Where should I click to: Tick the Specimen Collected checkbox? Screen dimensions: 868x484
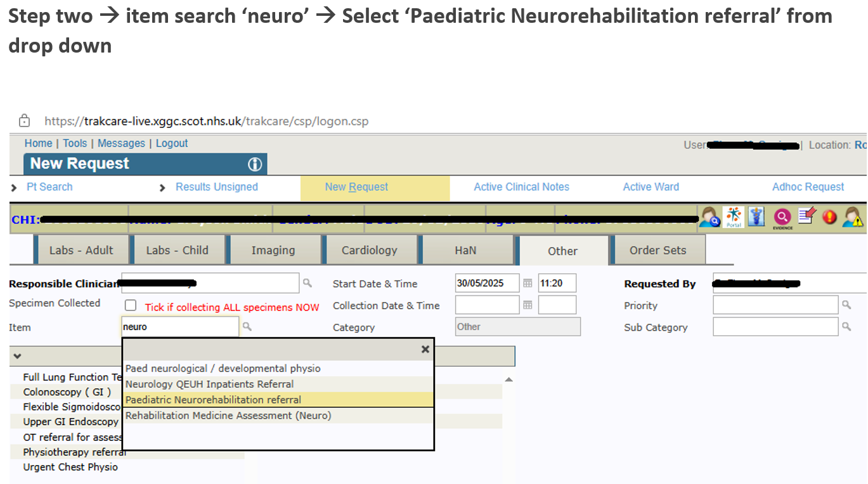tap(131, 305)
